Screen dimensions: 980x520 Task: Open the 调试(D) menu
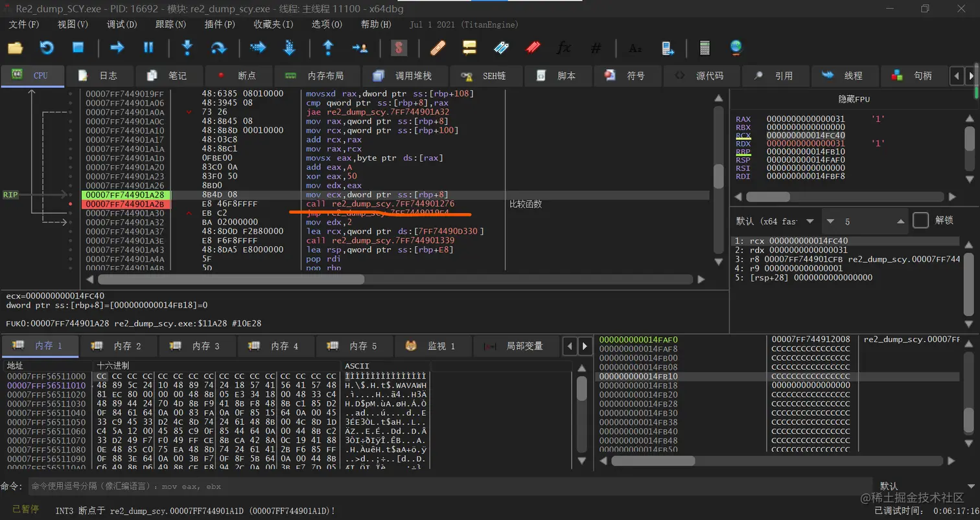tap(122, 25)
